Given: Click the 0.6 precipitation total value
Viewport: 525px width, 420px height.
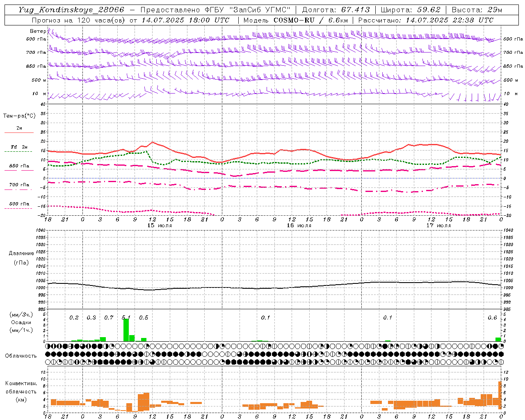Looking at the screenshot, I should click(492, 317).
